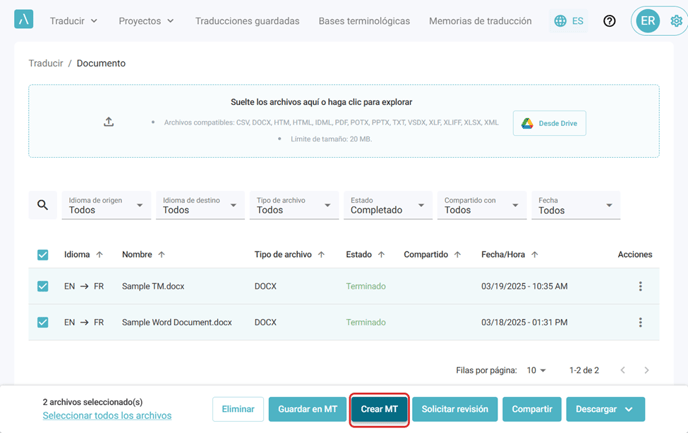Expand the Proyectos menu
Viewport: 688px width, 433px height.
[x=146, y=21]
